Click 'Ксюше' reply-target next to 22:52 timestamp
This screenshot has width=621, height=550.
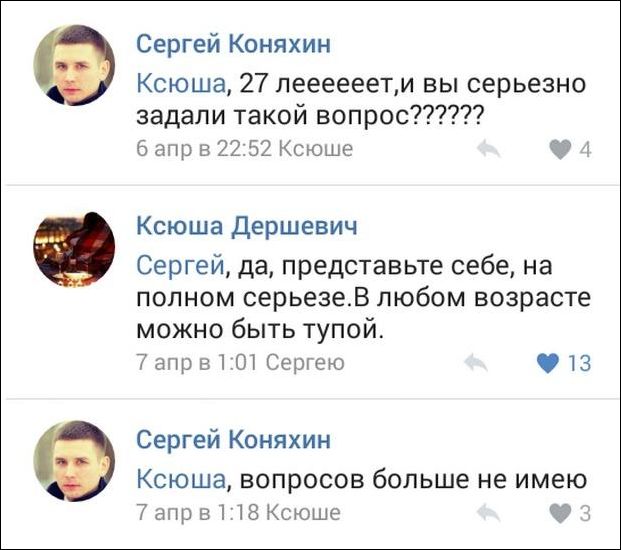(315, 150)
